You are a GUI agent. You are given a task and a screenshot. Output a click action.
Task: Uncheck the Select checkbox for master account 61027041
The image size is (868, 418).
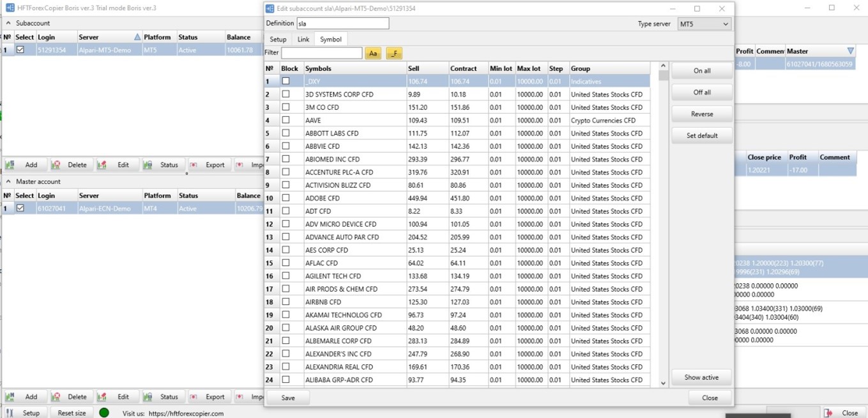[x=21, y=208]
